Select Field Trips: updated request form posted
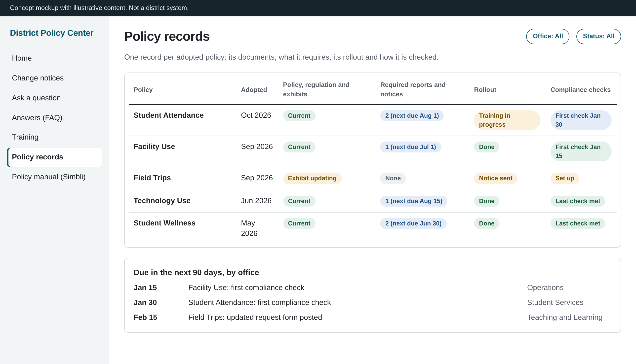Screen dimensions: 636x364 pyautogui.click(x=255, y=317)
